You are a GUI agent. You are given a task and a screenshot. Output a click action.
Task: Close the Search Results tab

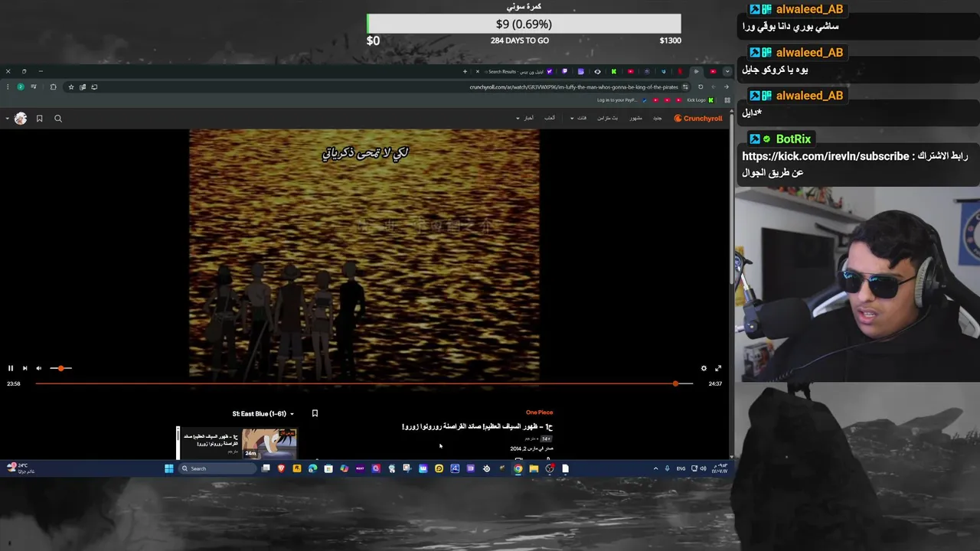coord(478,71)
